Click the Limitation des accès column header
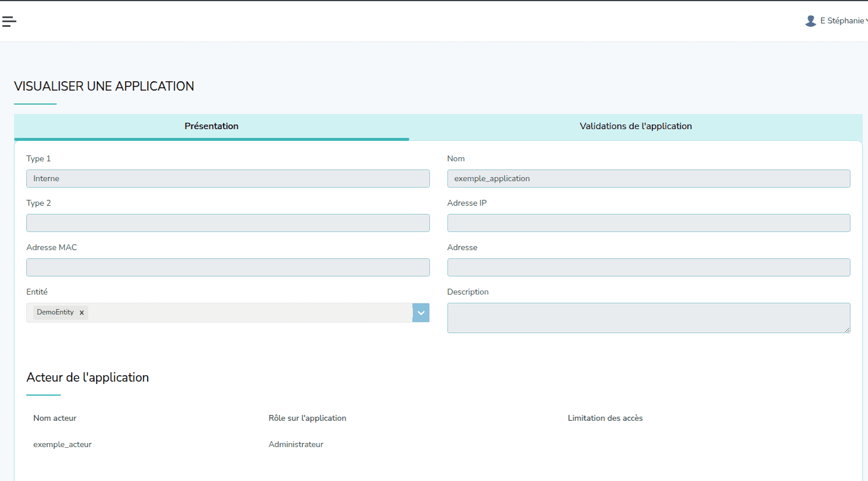This screenshot has width=868, height=481. (605, 418)
